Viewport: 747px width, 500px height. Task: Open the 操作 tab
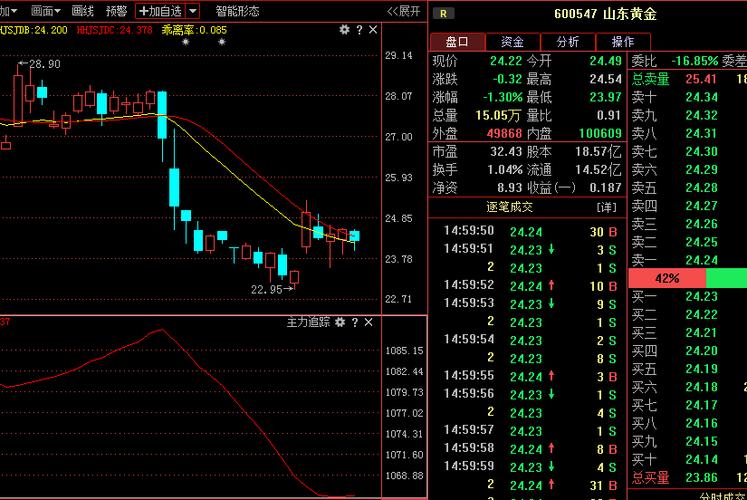[622, 42]
